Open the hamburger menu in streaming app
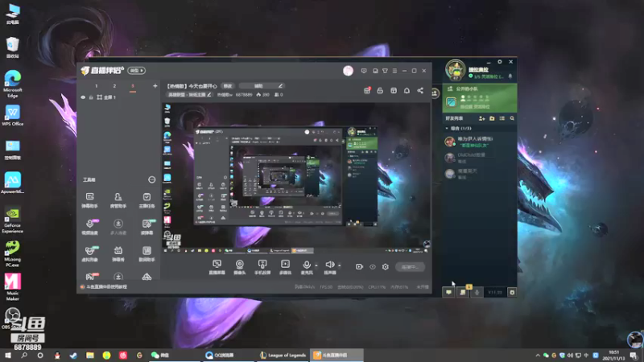 pos(394,71)
